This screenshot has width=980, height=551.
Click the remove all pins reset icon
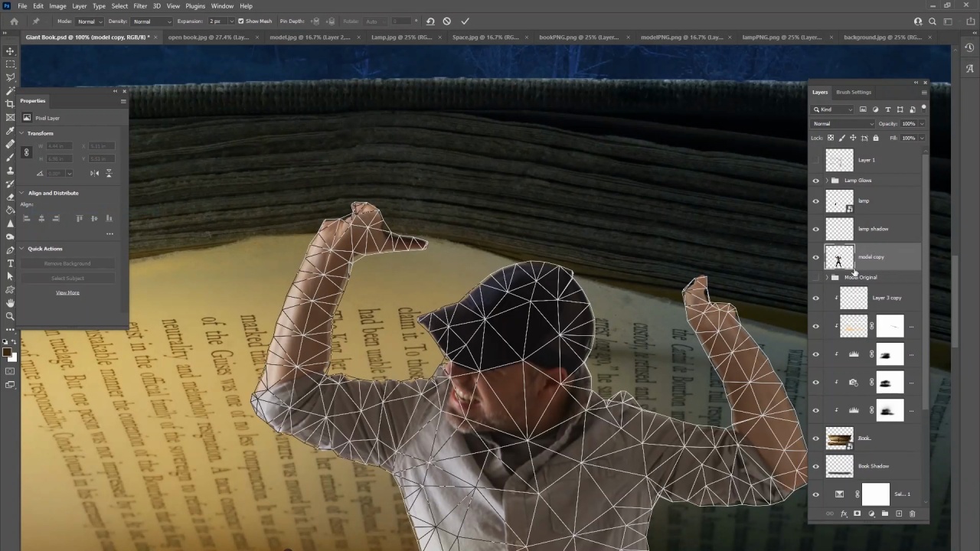click(430, 21)
